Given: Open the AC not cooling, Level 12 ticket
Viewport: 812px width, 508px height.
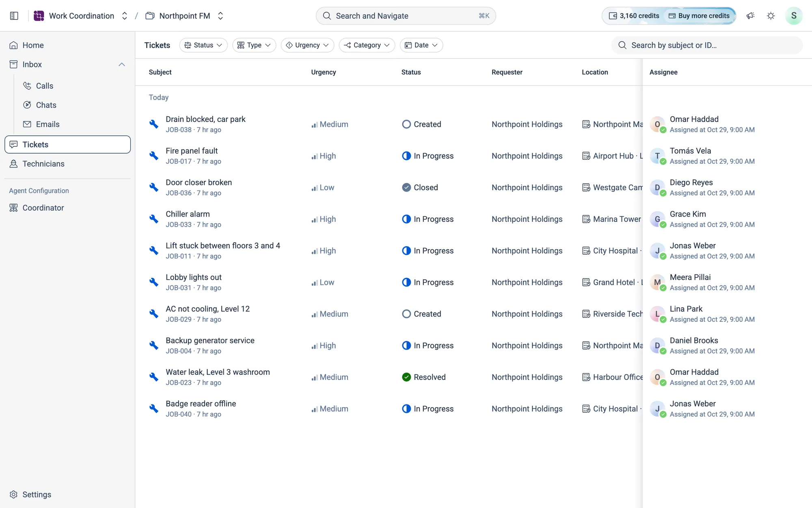Looking at the screenshot, I should click(x=207, y=309).
